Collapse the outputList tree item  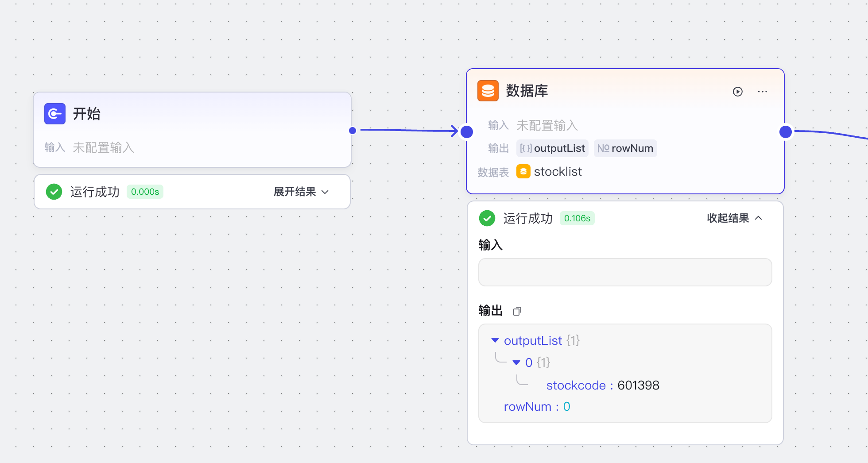point(495,340)
